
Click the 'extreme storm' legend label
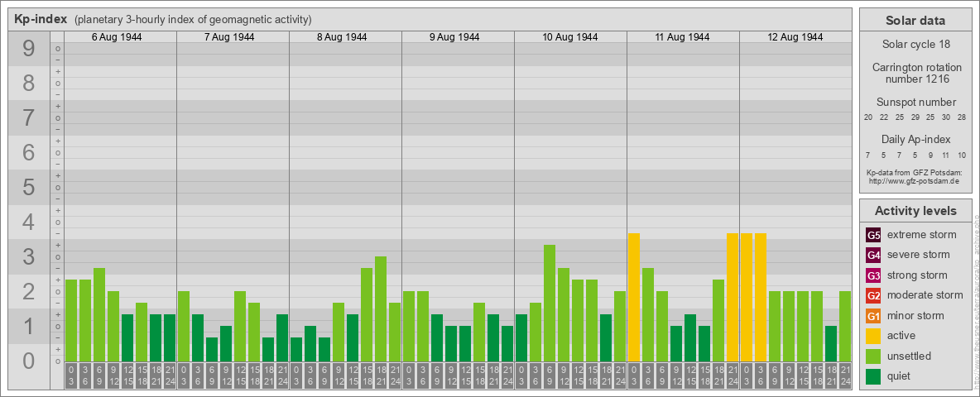point(922,236)
